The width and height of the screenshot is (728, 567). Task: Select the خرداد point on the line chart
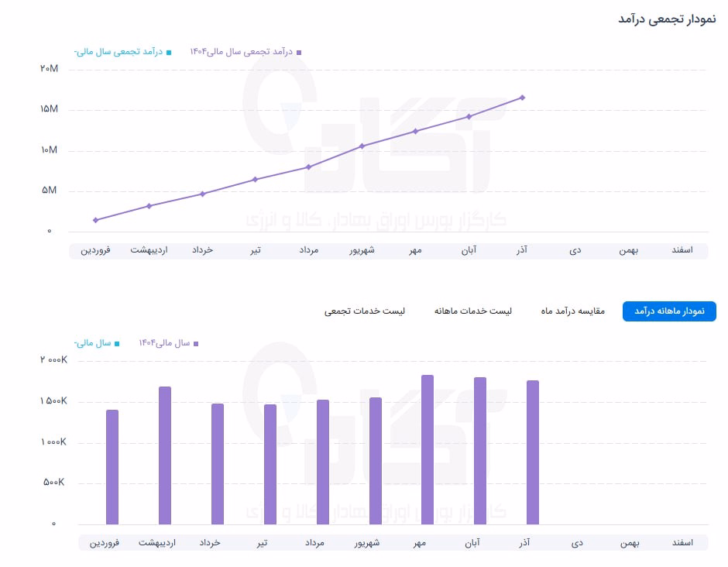pos(202,194)
